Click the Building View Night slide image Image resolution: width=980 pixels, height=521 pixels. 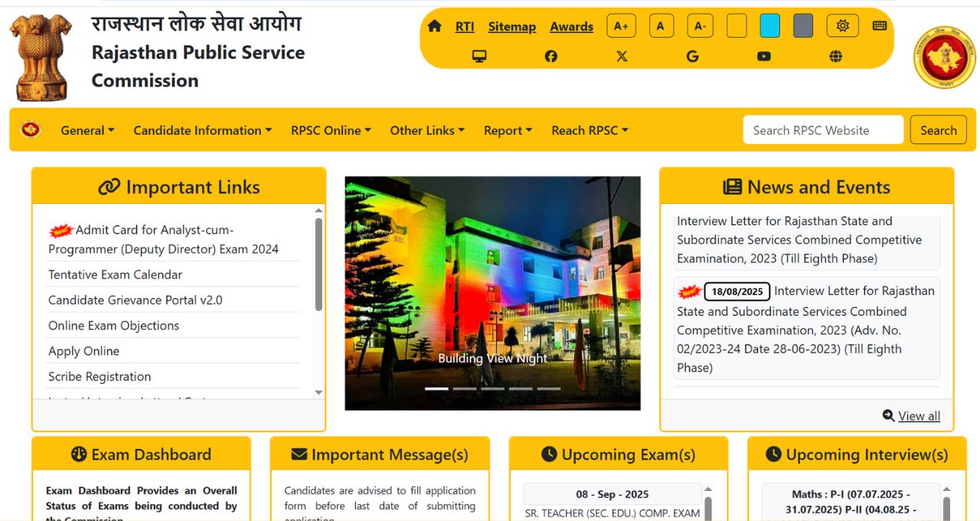[x=492, y=293]
